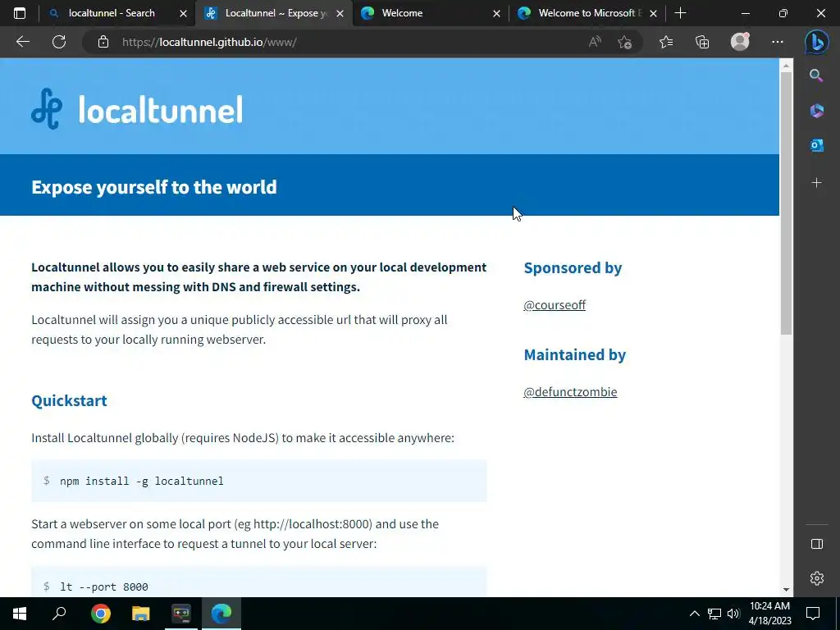Screen dimensions: 840x630
Task: Open notification center icon
Action: 813,614
